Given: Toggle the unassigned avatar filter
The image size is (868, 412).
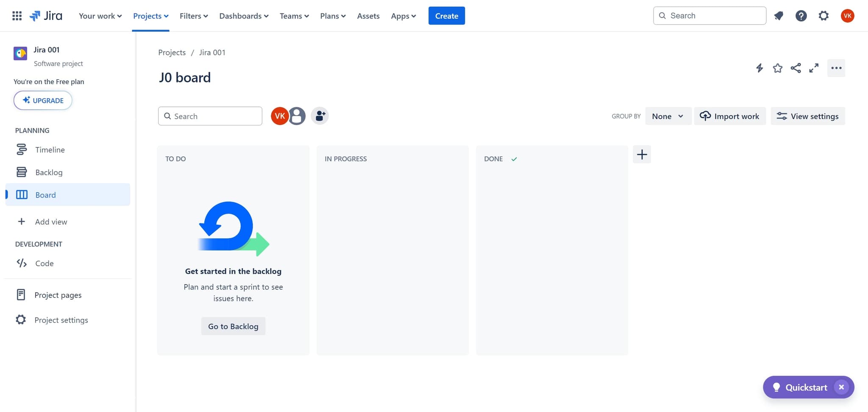Looking at the screenshot, I should (297, 115).
